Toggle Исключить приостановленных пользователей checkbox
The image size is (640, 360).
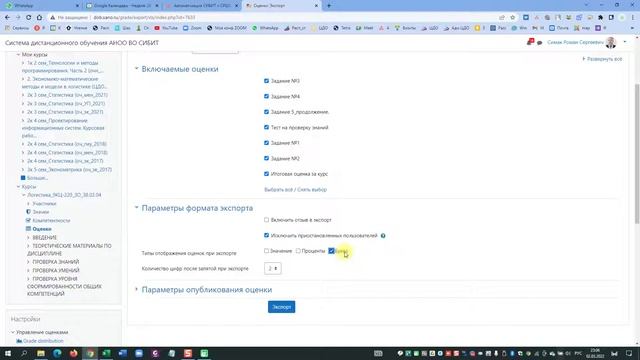point(267,236)
